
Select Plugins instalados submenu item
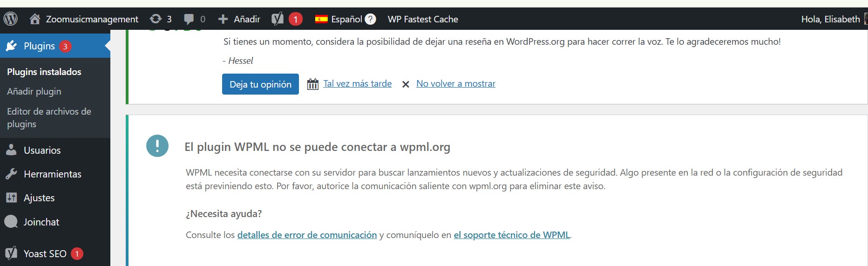click(44, 72)
